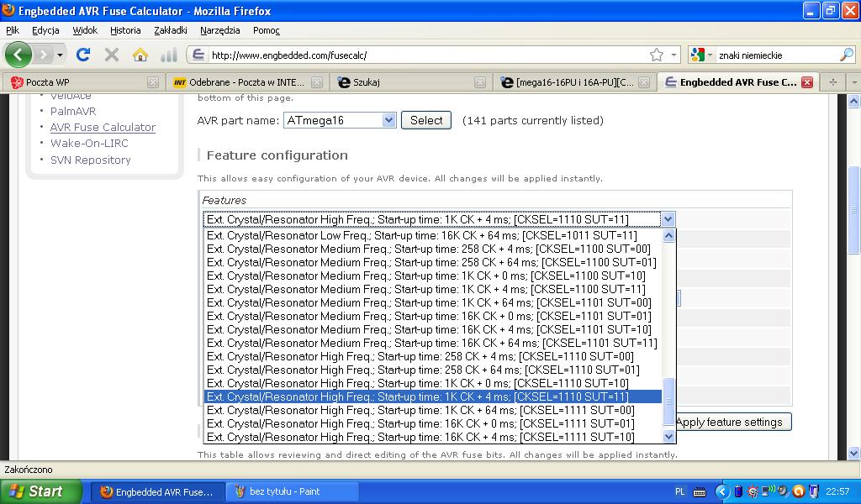This screenshot has width=861, height=504.
Task: Go to the Home page icon
Action: (140, 55)
